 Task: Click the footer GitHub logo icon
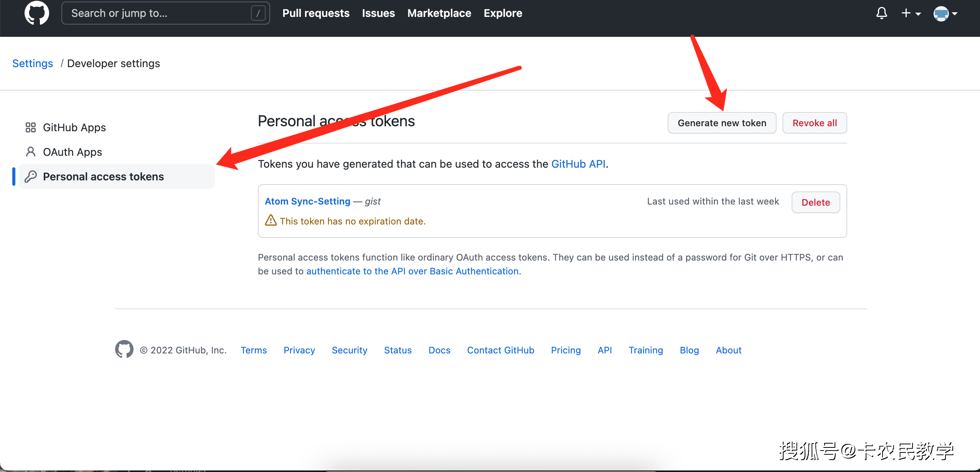tap(124, 349)
